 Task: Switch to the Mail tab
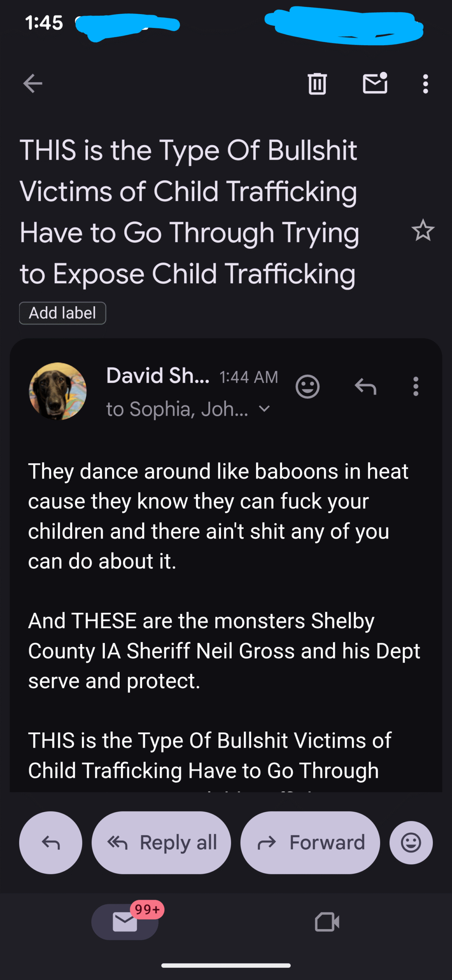[125, 922]
